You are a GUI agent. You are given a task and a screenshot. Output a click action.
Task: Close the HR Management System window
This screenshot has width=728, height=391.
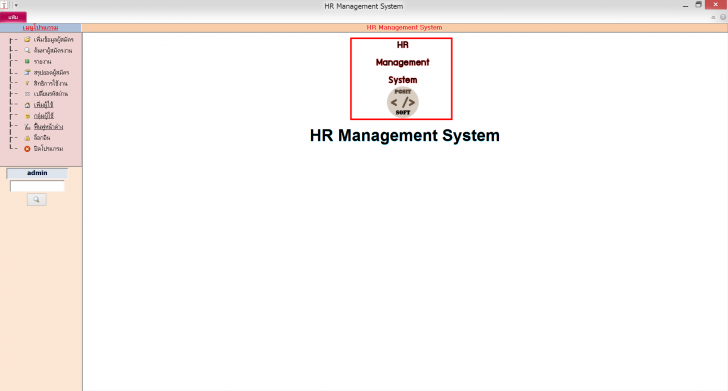click(x=716, y=5)
